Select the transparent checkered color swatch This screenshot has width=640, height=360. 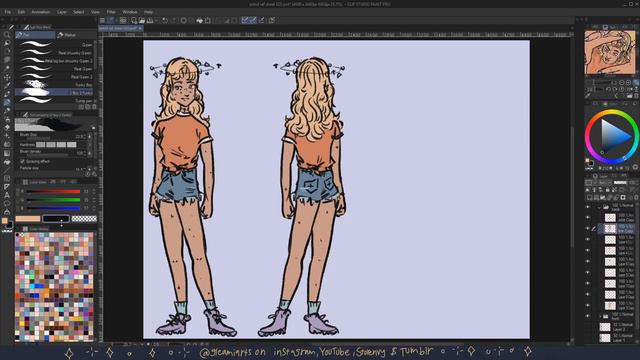(84, 219)
